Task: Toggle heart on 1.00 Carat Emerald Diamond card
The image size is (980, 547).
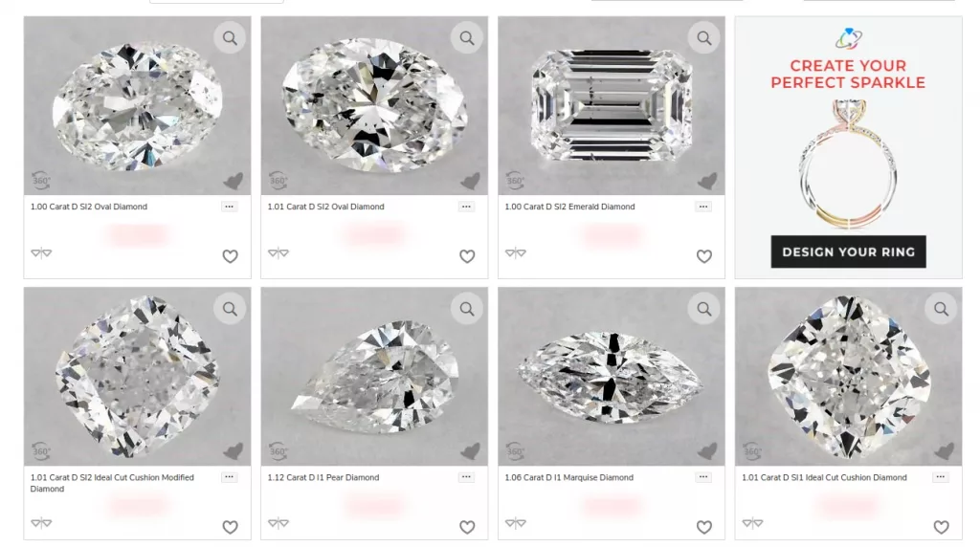Action: 704,256
